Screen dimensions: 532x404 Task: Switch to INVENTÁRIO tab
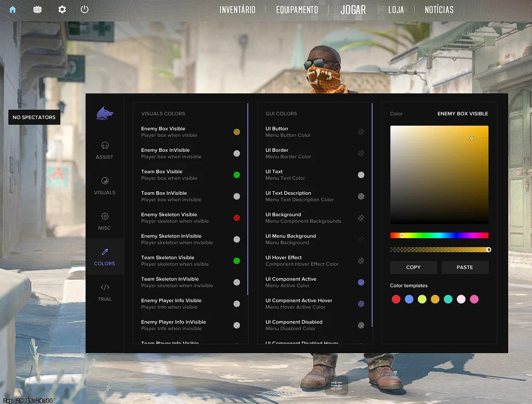(237, 10)
